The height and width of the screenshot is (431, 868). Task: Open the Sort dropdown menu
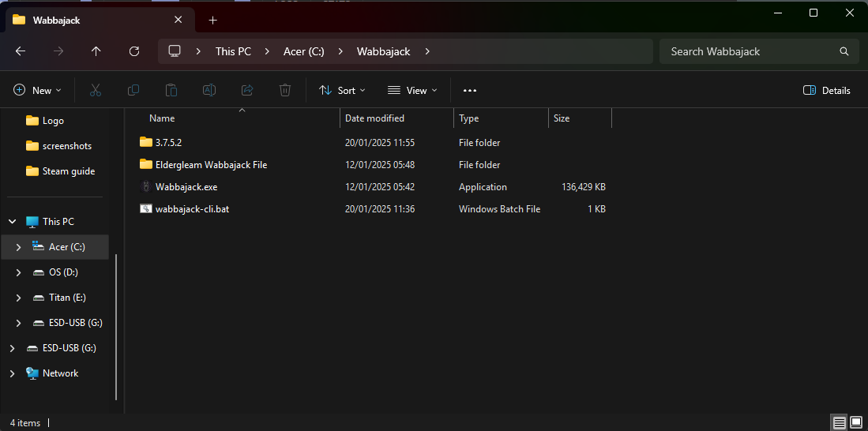[x=342, y=90]
